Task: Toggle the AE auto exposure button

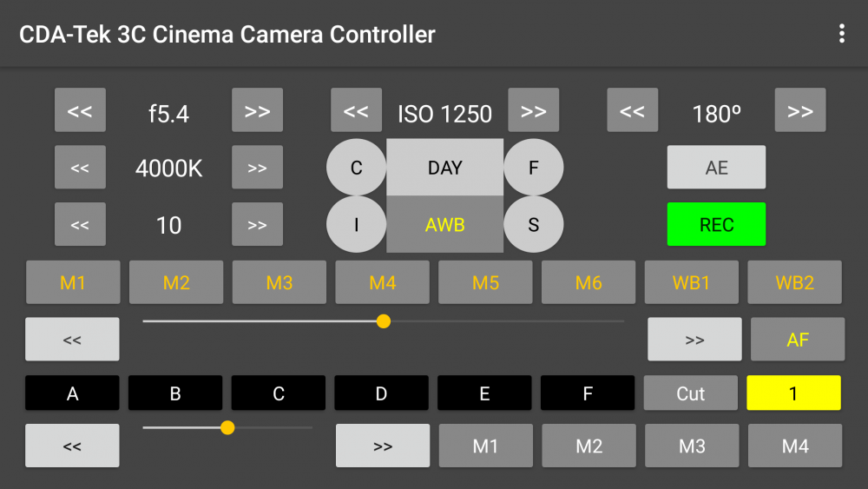Action: 716,168
